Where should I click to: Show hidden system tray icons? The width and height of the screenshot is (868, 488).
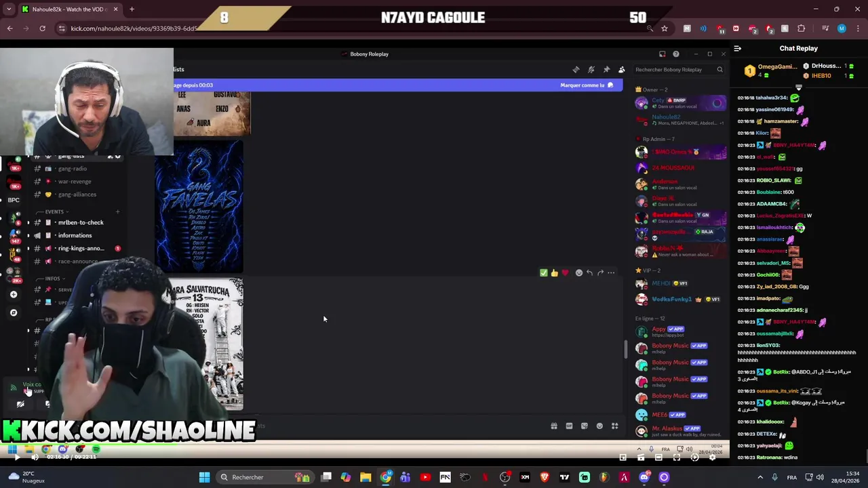[x=759, y=477]
